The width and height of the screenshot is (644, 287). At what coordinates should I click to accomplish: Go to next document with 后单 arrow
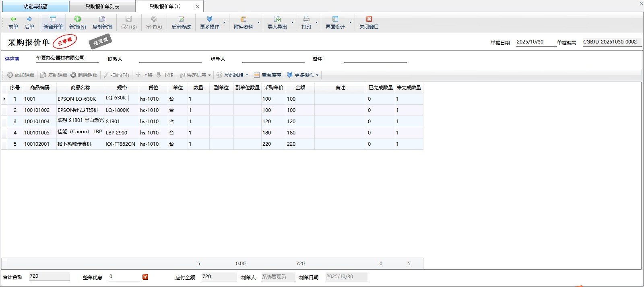pyautogui.click(x=29, y=22)
